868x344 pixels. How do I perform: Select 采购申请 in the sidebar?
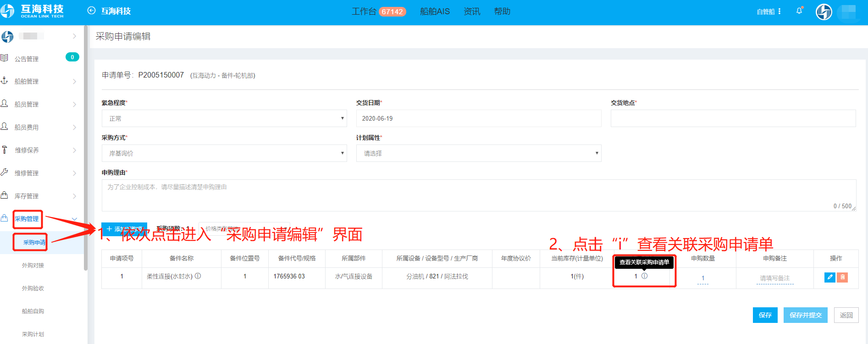[34, 243]
